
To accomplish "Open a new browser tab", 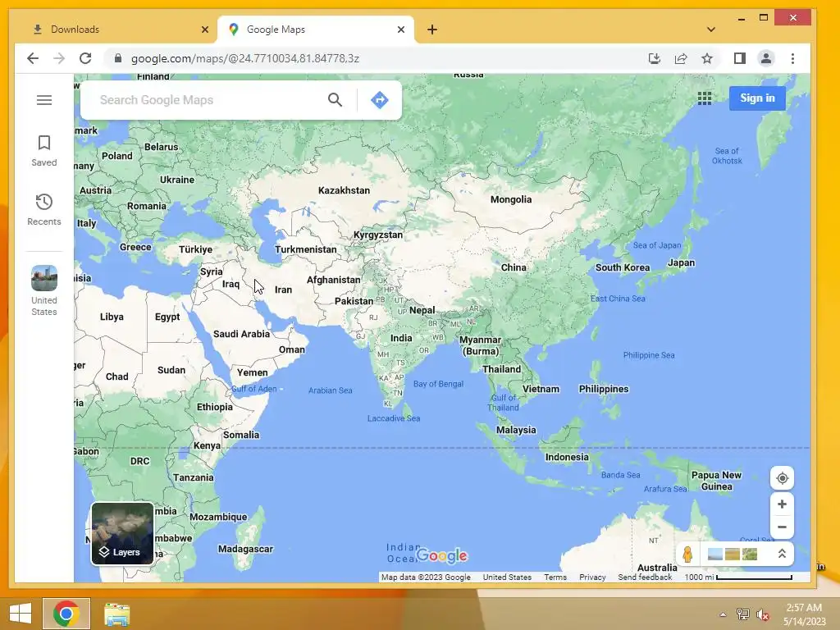I will pyautogui.click(x=432, y=30).
